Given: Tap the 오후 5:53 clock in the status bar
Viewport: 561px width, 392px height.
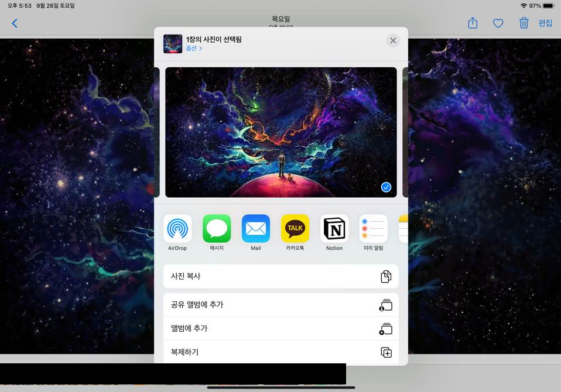Looking at the screenshot, I should click(20, 6).
